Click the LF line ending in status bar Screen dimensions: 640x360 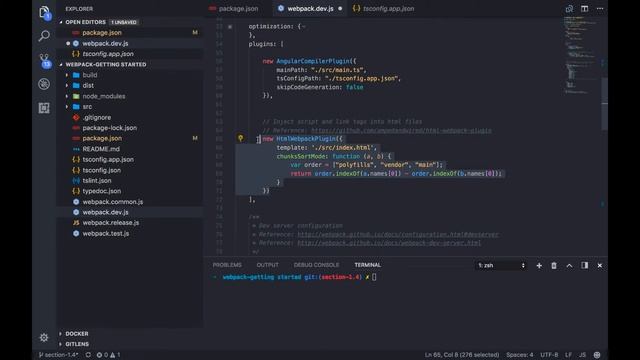pos(568,355)
